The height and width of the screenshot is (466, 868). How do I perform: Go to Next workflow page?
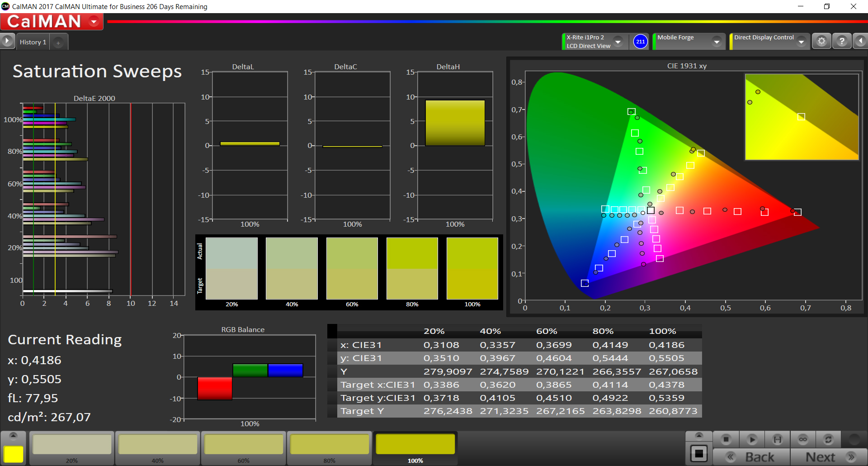tap(829, 457)
